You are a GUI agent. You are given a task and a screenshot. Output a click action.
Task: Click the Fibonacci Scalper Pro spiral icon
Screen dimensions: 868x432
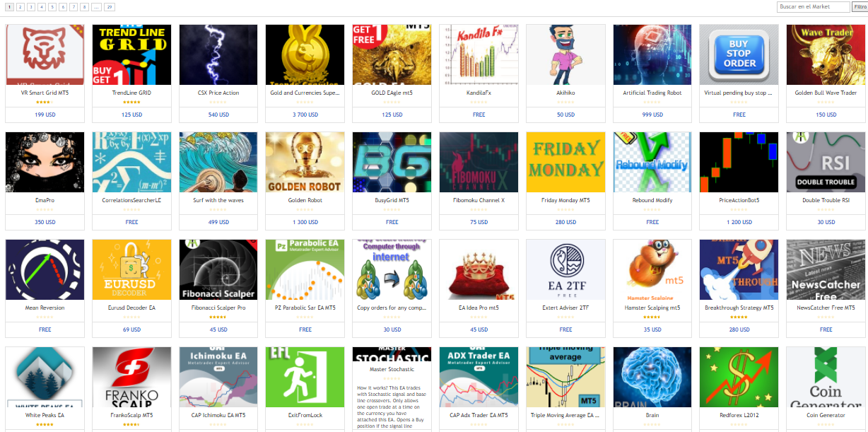pyautogui.click(x=218, y=269)
